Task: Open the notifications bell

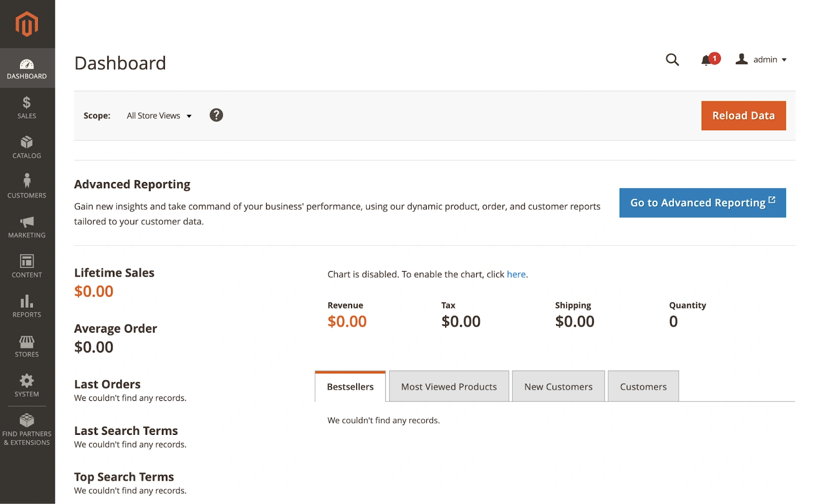Action: [706, 60]
